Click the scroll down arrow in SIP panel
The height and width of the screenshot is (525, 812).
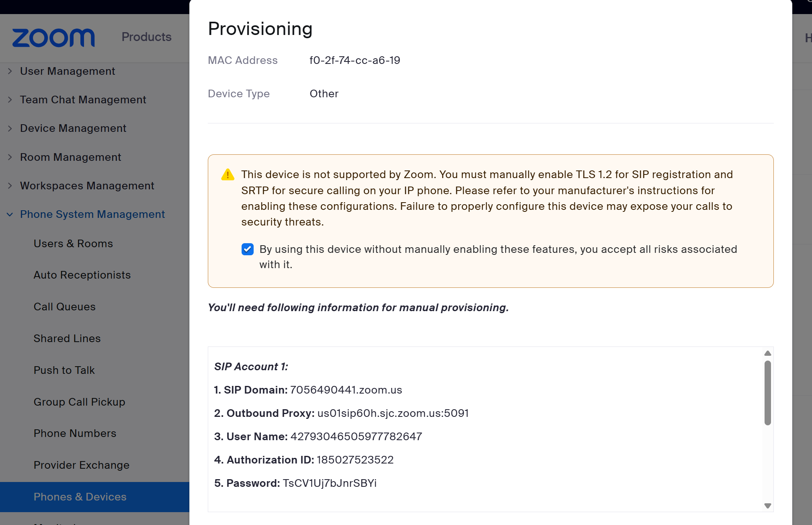pyautogui.click(x=767, y=506)
